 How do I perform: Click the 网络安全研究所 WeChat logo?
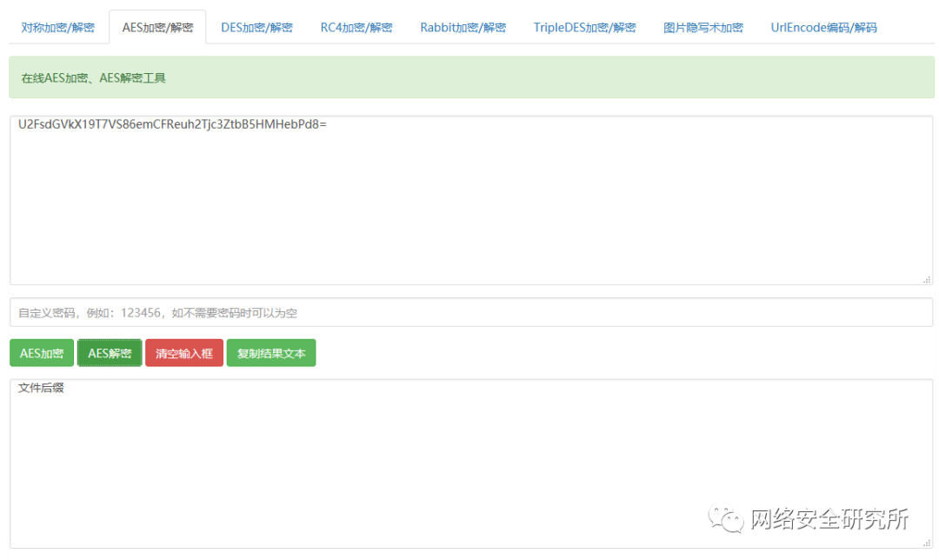click(x=726, y=519)
